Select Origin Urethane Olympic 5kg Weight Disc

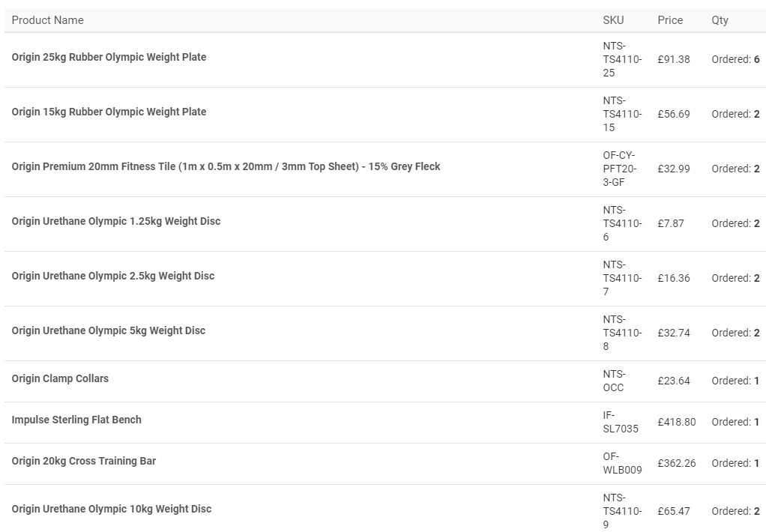(x=109, y=330)
